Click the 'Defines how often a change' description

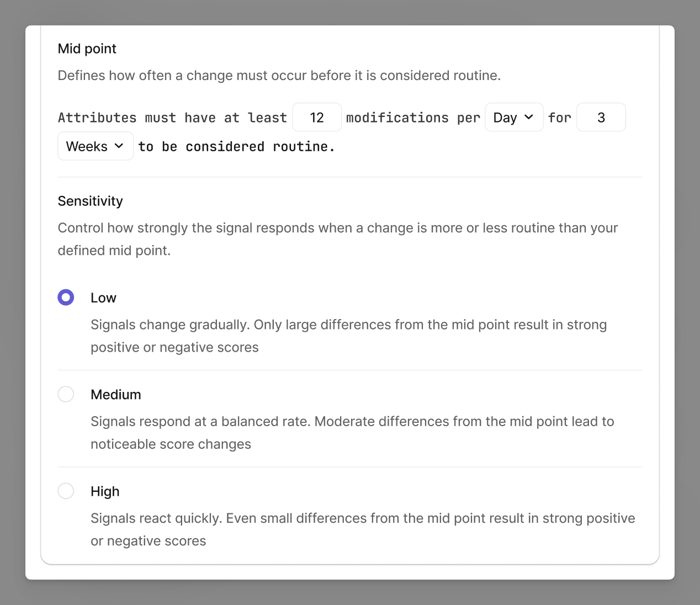[279, 76]
